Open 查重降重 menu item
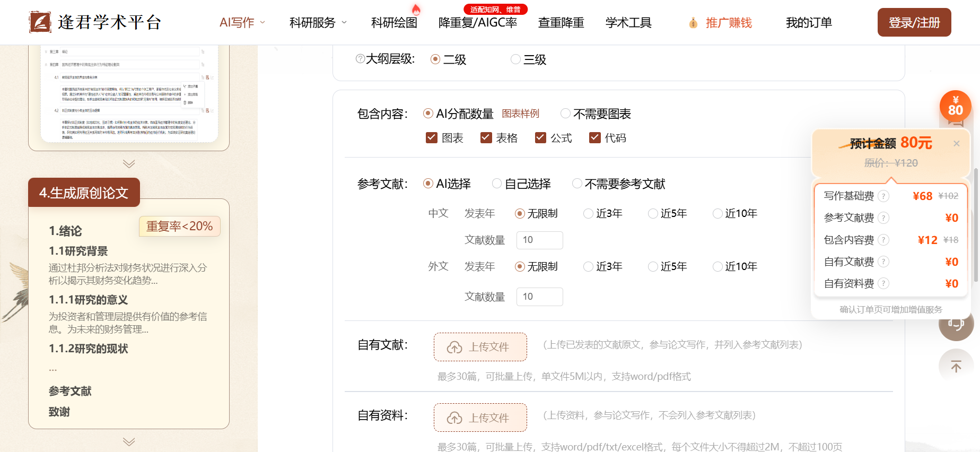This screenshot has width=980, height=452. pyautogui.click(x=561, y=23)
